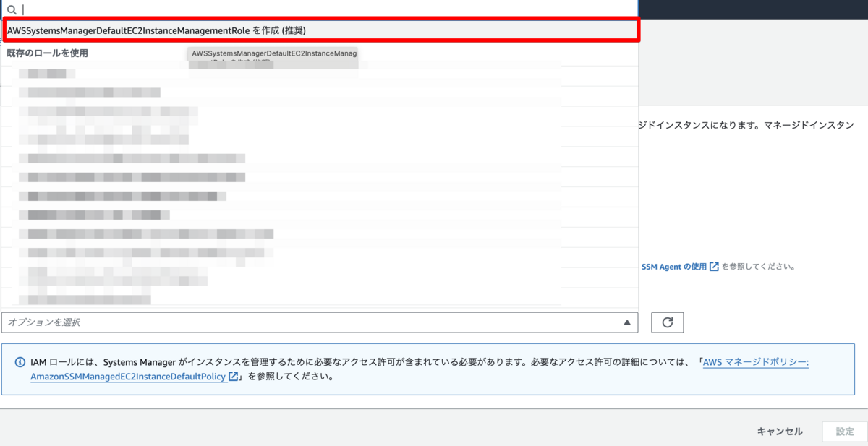Click the upward arrow icon in オプションを選択 field
Viewport: 868px width, 446px height.
pyautogui.click(x=628, y=322)
